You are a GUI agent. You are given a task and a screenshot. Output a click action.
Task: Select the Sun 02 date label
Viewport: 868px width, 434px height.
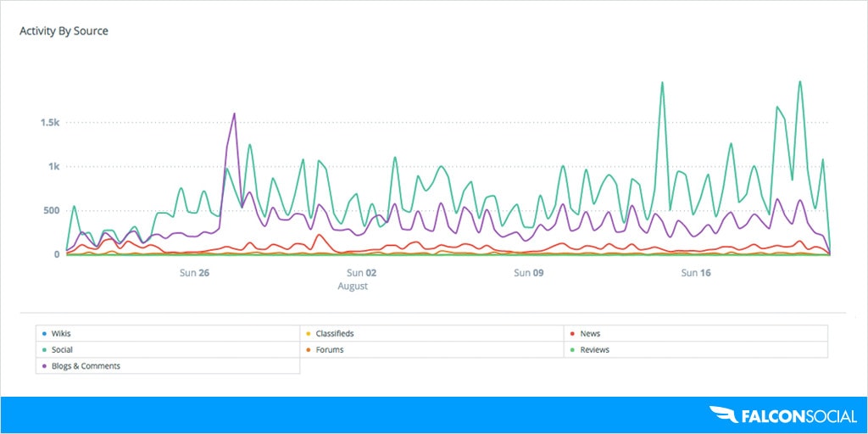361,273
